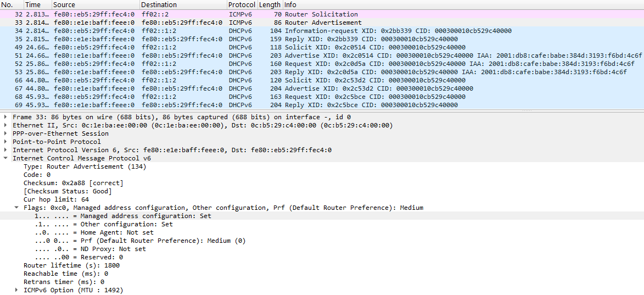Select packet 53 Reply XID 0x2c0d5a row

click(x=322, y=72)
